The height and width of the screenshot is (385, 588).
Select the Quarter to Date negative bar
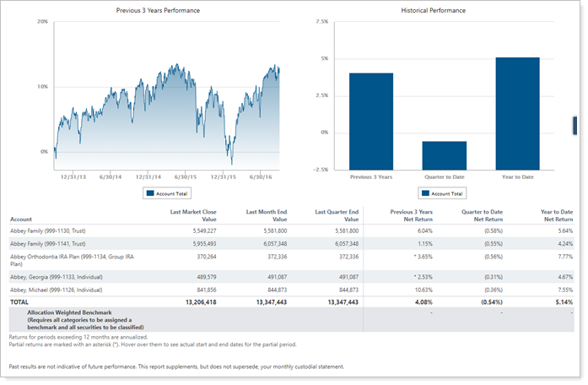(445, 155)
